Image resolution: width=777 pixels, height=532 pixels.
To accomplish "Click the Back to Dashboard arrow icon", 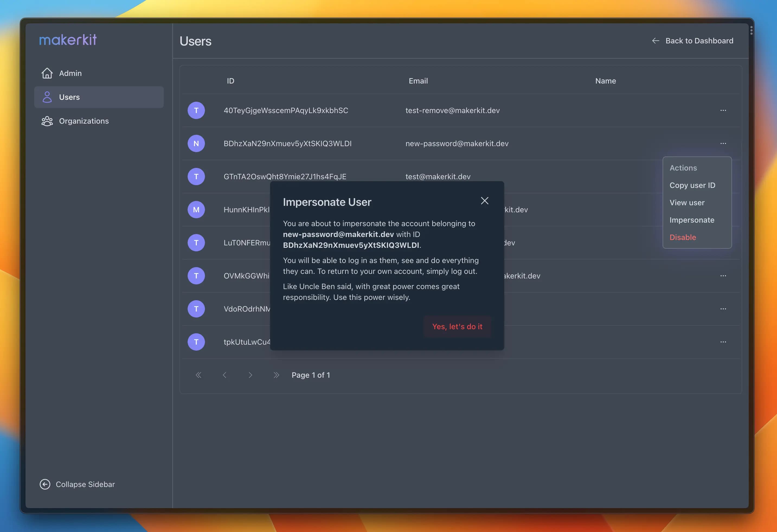I will click(655, 41).
